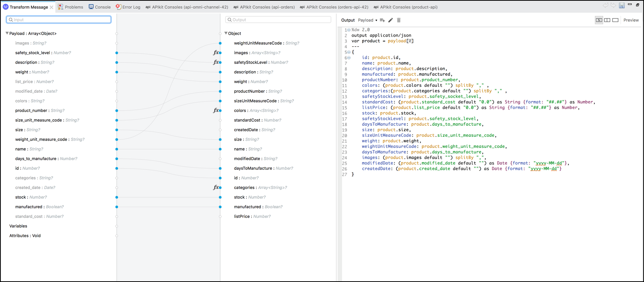This screenshot has height=282, width=644.
Task: Select weight_unit_measure_code input field
Action: [x=50, y=139]
